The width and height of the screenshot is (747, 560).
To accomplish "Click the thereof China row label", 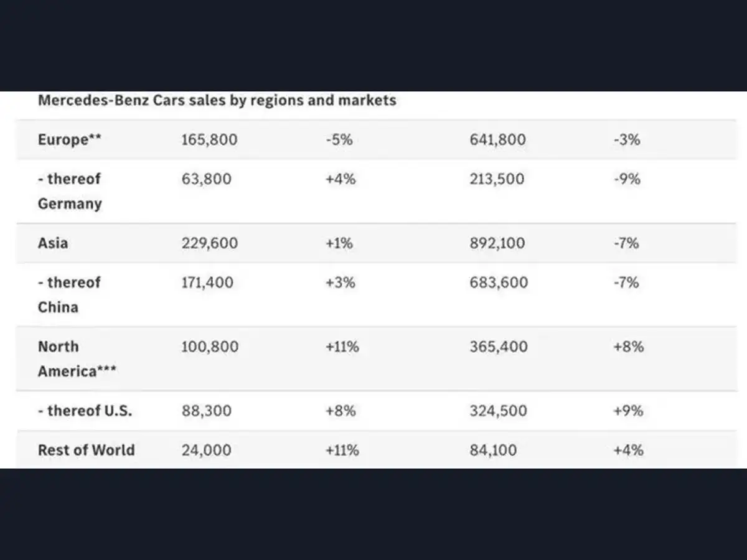I will coord(68,294).
